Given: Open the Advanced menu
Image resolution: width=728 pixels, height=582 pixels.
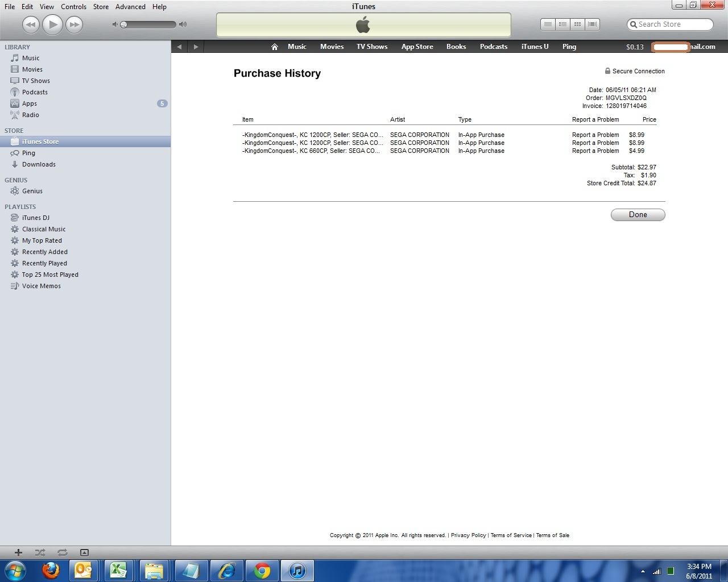Looking at the screenshot, I should point(130,7).
